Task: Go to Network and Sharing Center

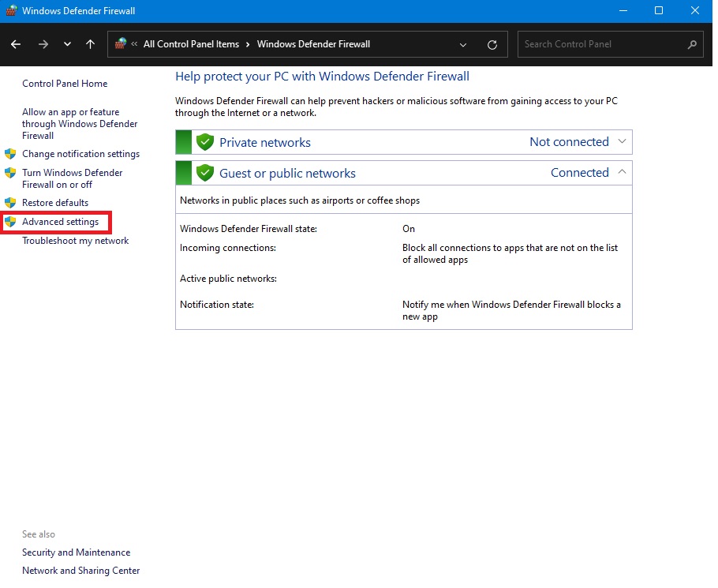Action: [80, 571]
